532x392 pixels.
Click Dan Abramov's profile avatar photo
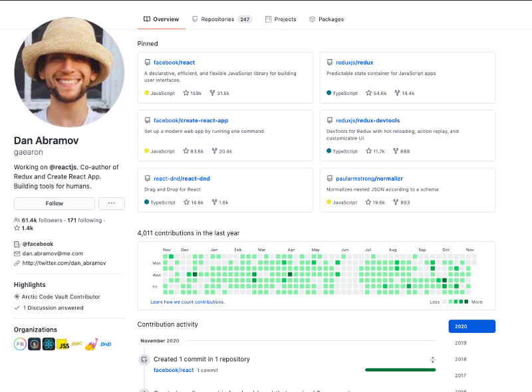point(69,72)
